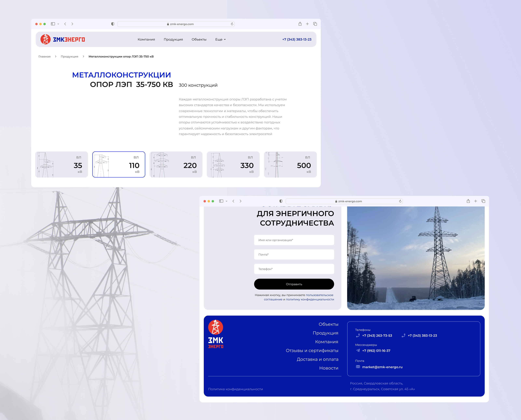
Task: Open sidebar options chevron in top browser
Action: (58, 24)
